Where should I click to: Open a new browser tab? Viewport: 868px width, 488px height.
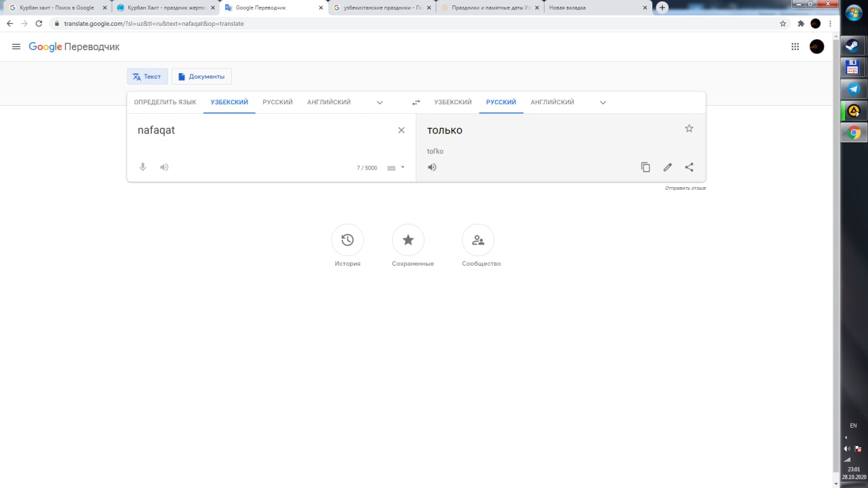point(663,7)
